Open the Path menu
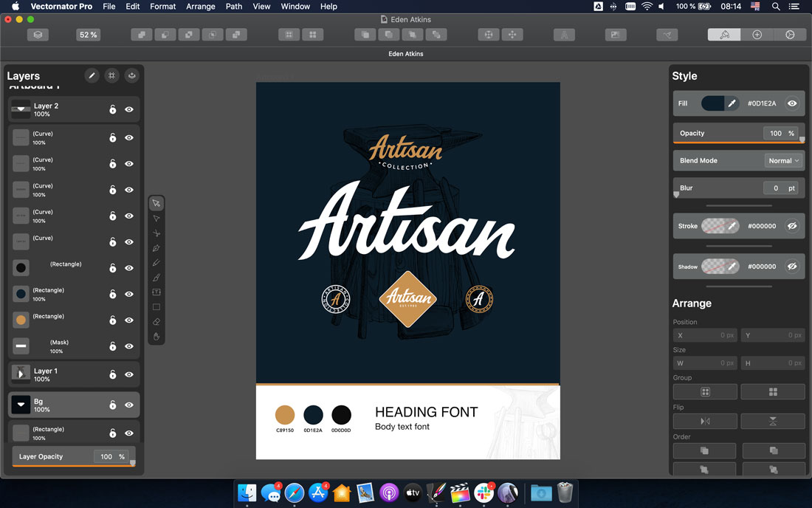Image resolution: width=812 pixels, height=508 pixels. pos(233,6)
